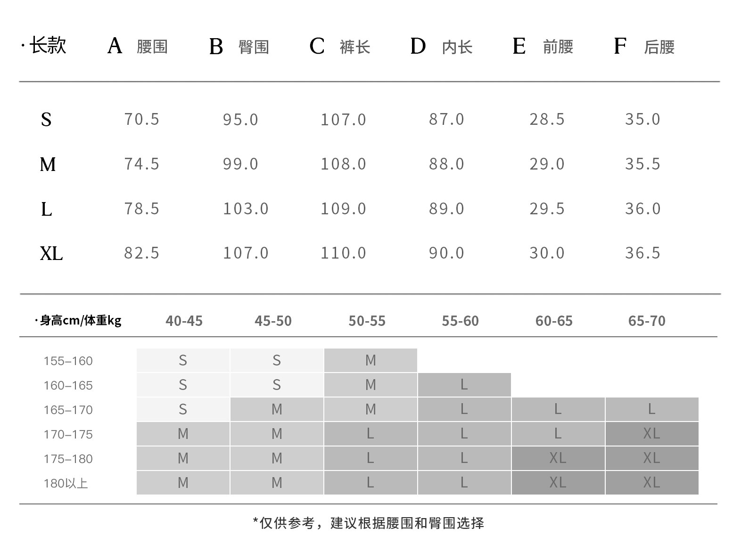Screen dimensions: 741x560
Task: Select the 40-45 weight column header
Action: click(x=184, y=321)
